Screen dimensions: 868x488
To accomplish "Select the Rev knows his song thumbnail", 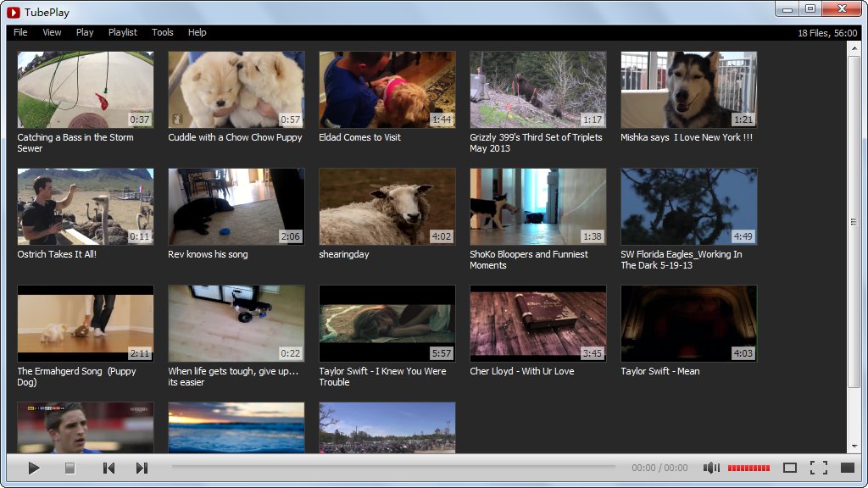I will [x=236, y=207].
